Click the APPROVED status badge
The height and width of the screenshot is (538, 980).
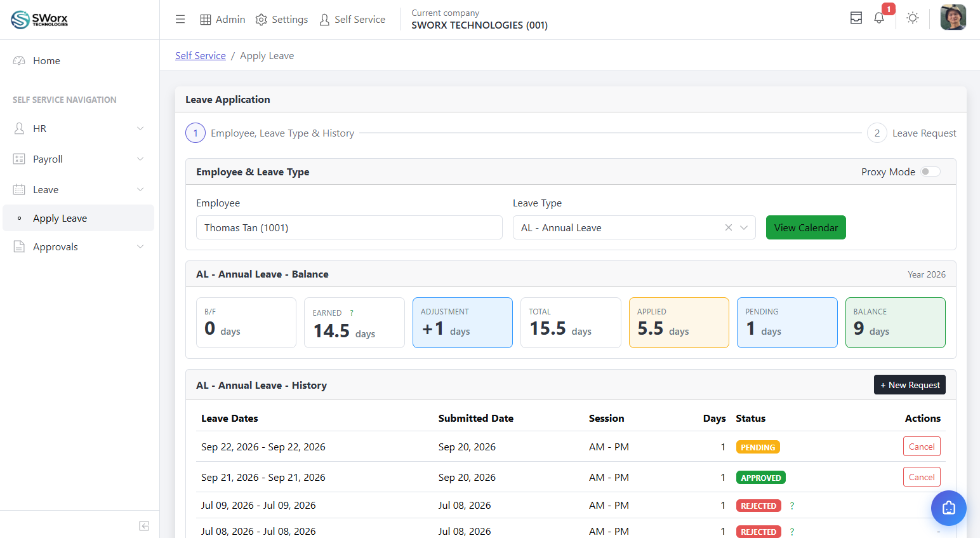pyautogui.click(x=761, y=478)
